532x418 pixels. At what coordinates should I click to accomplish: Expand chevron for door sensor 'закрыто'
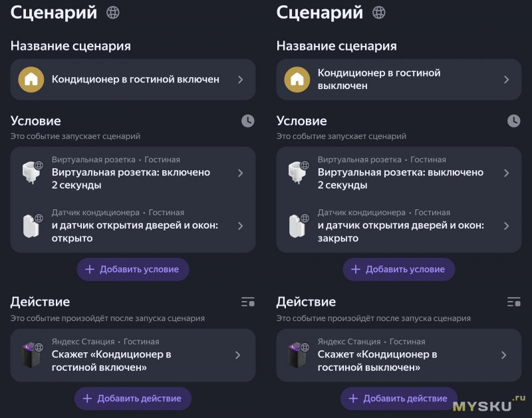506,226
